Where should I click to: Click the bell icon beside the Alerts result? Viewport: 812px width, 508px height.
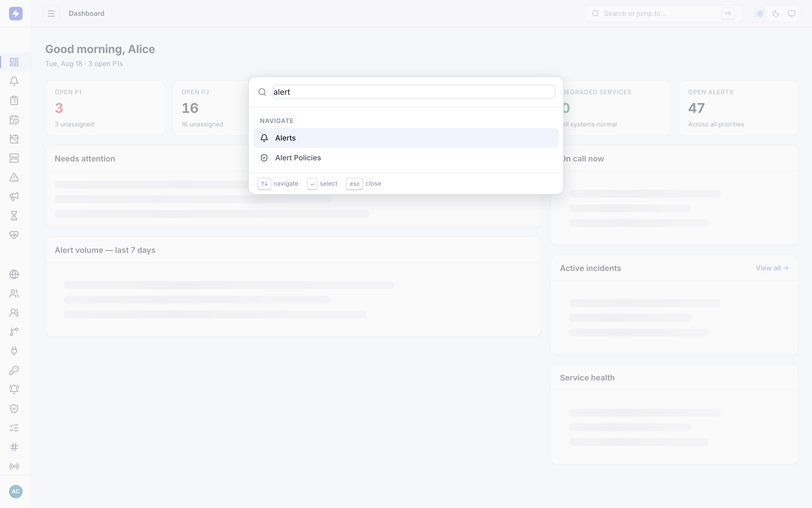[x=264, y=138]
